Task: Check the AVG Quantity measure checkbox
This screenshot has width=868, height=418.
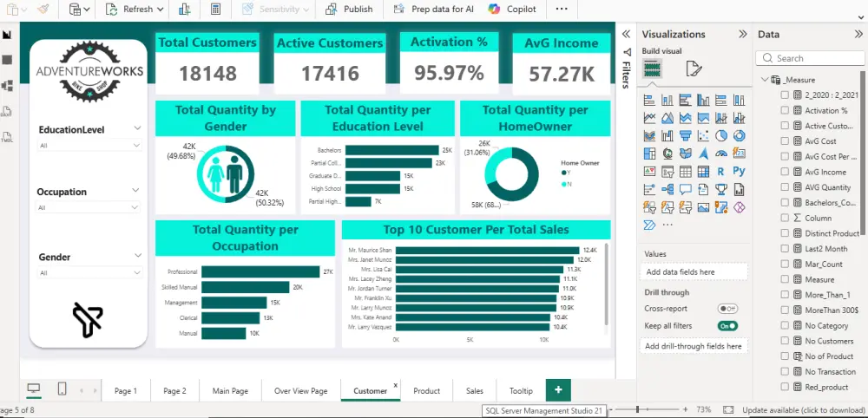Action: coord(785,187)
